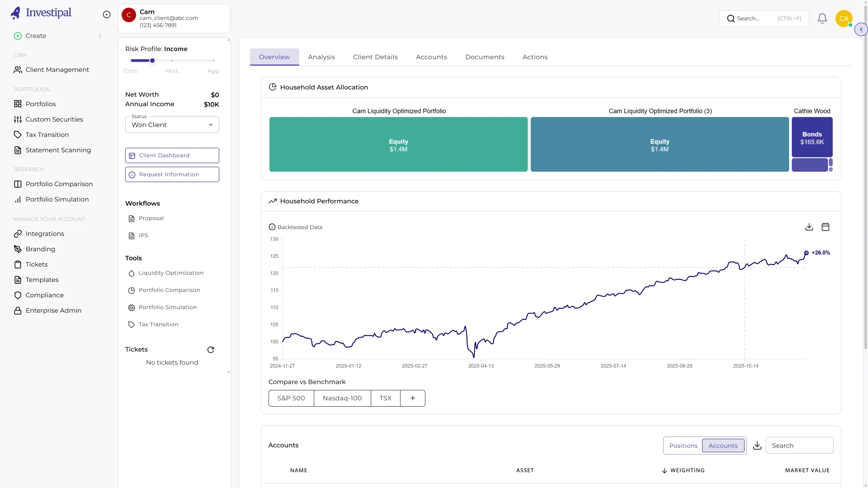Image resolution: width=868 pixels, height=488 pixels.
Task: Switch to Positions view in Accounts panel
Action: click(x=683, y=445)
